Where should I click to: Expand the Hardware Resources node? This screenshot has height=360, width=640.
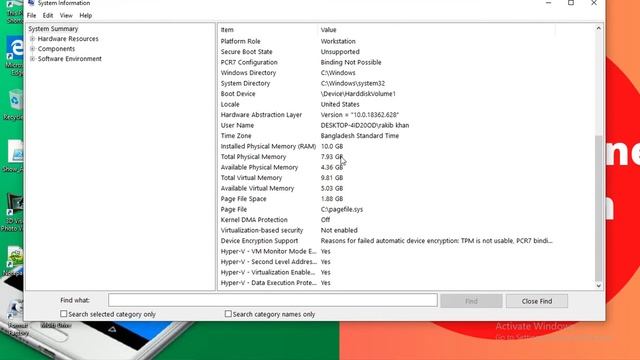click(x=33, y=39)
